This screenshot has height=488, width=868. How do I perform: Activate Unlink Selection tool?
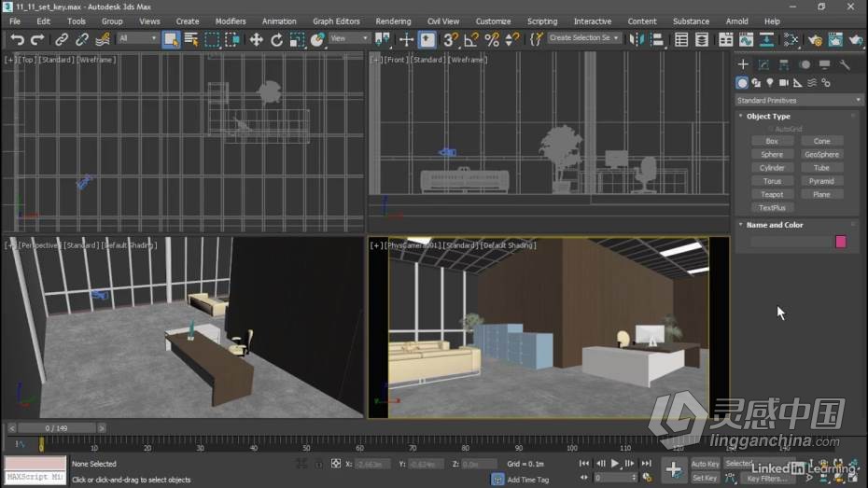(x=82, y=39)
